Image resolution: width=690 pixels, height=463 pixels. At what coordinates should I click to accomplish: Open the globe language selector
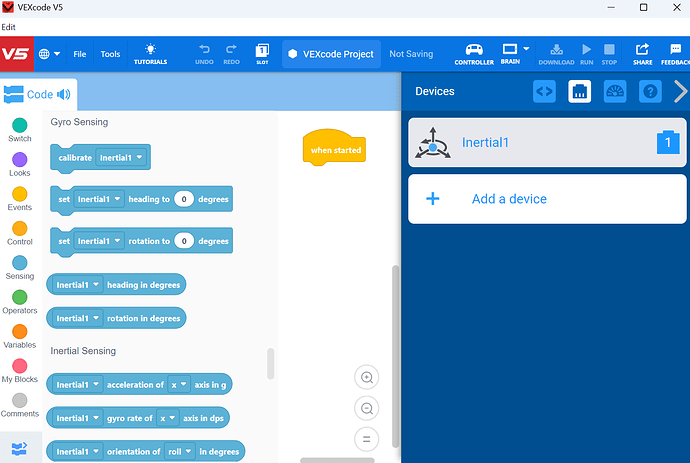[x=49, y=54]
